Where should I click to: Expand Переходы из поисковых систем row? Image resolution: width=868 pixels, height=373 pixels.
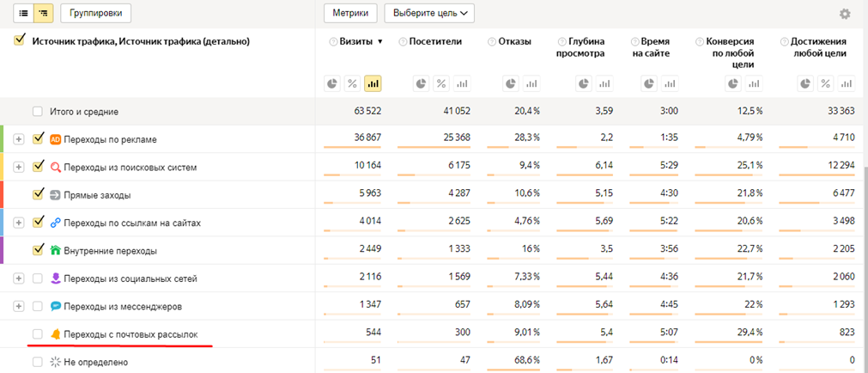pos(19,167)
